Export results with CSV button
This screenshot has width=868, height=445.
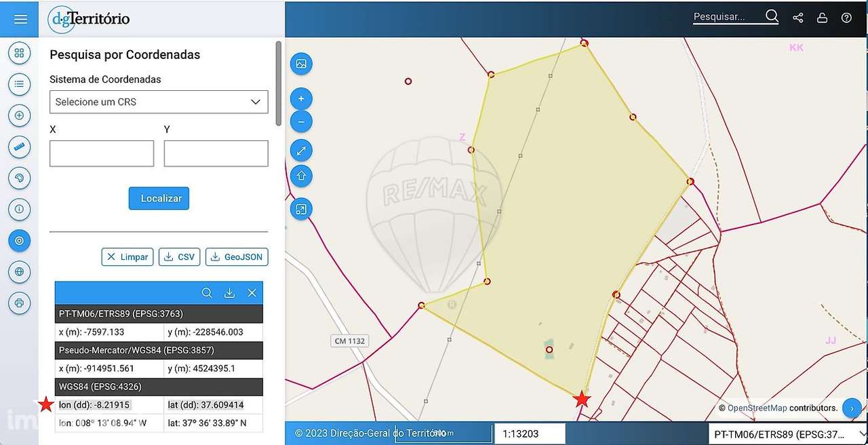coord(179,257)
